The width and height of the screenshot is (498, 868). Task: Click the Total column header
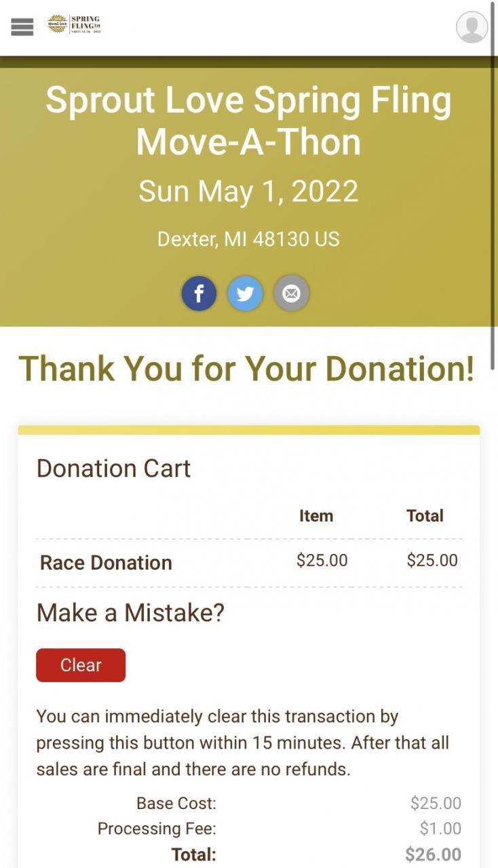click(425, 516)
